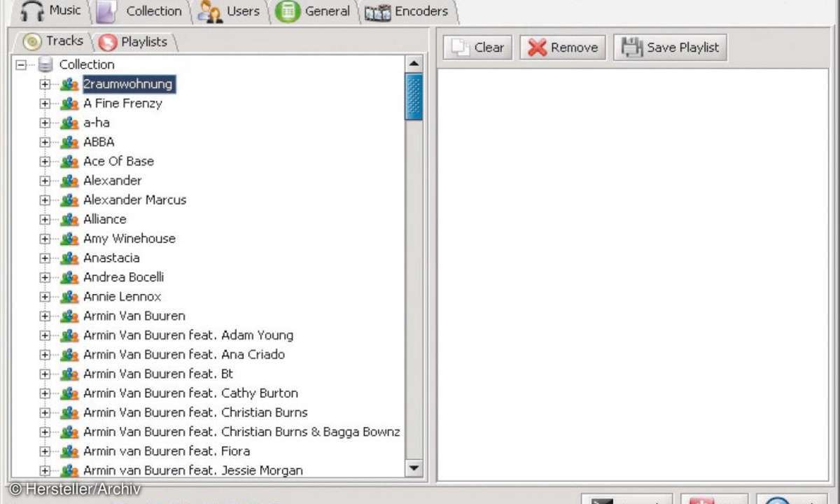The height and width of the screenshot is (504, 840).
Task: Select the ABBA tree item
Action: coord(99,142)
